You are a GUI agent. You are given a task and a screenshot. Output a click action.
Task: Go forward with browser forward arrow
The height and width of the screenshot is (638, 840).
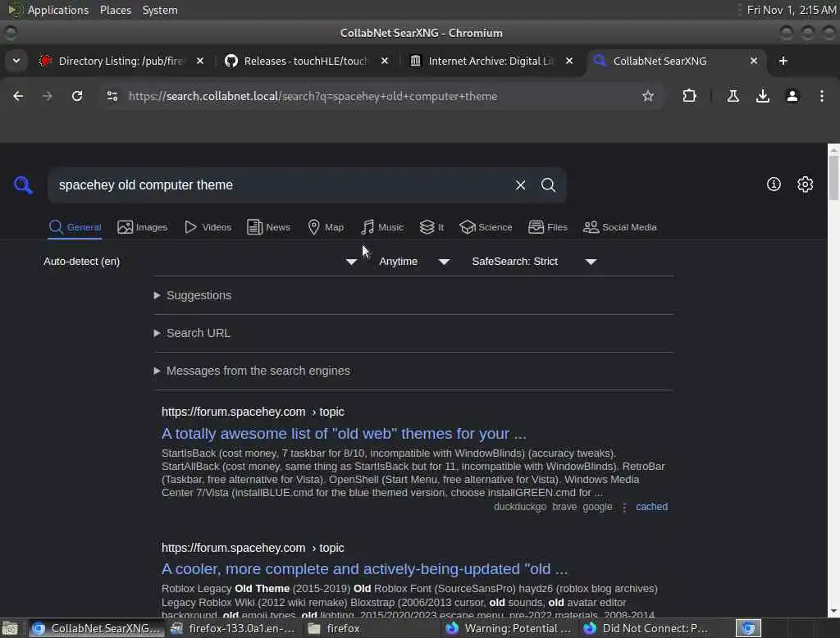click(47, 96)
